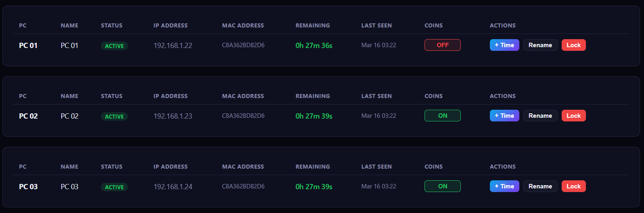Lock PC 03
This screenshot has height=213, width=644.
573,186
